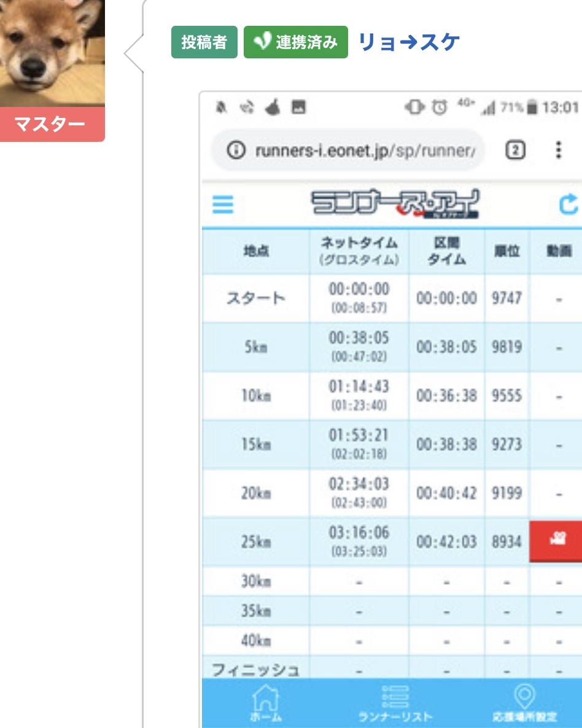Click the red マスター label

tap(52, 125)
